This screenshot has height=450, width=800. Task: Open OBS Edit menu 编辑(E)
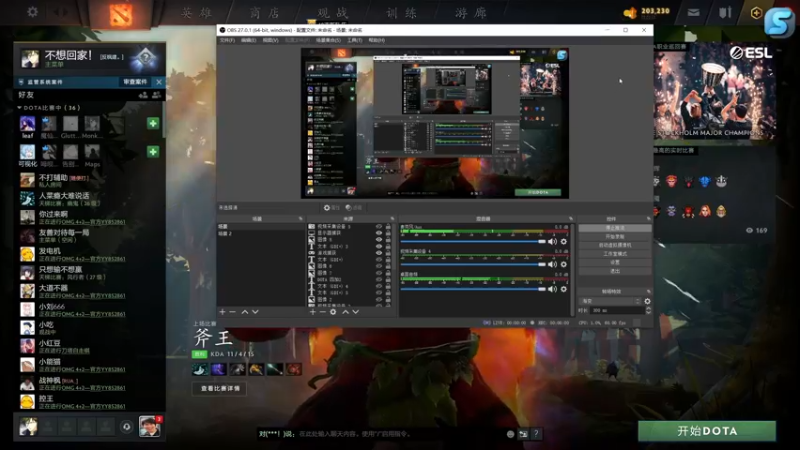pos(248,40)
